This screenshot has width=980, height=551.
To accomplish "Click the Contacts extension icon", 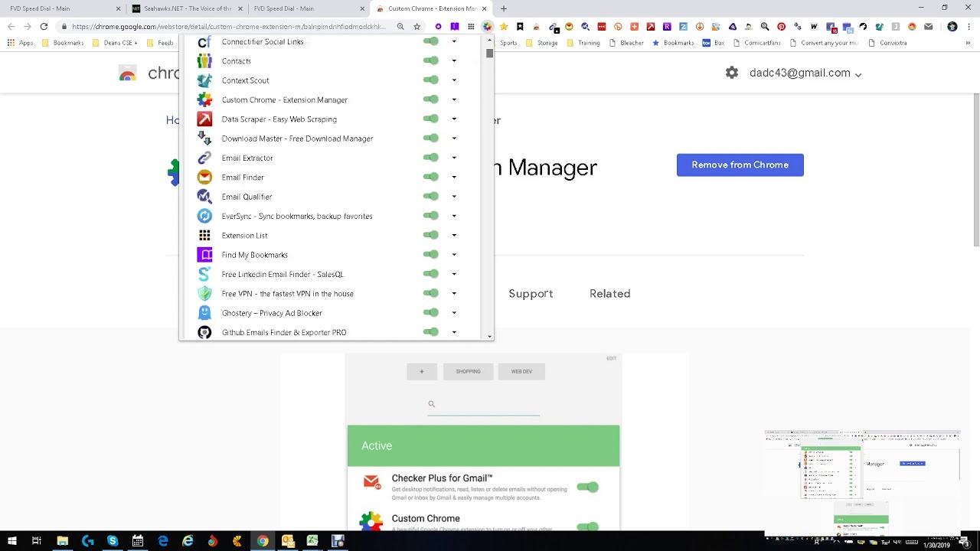I will 204,60.
